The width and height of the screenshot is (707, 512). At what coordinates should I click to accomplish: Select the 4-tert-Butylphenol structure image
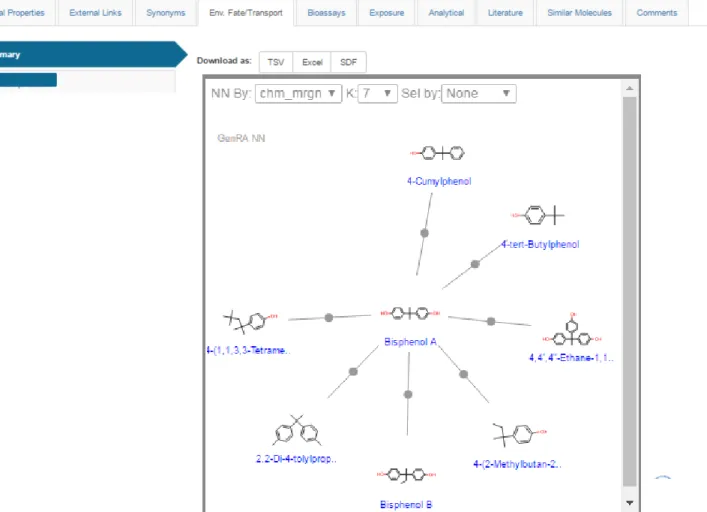point(537,215)
